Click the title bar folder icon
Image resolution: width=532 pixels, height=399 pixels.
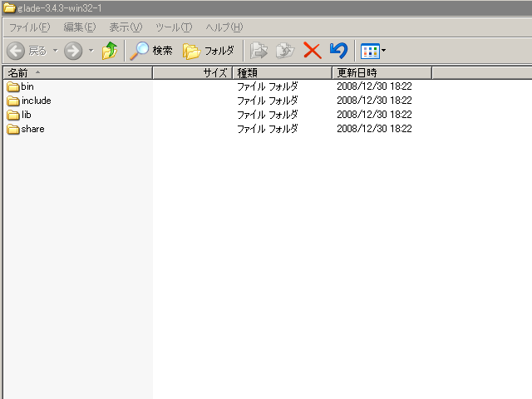[x=9, y=7]
